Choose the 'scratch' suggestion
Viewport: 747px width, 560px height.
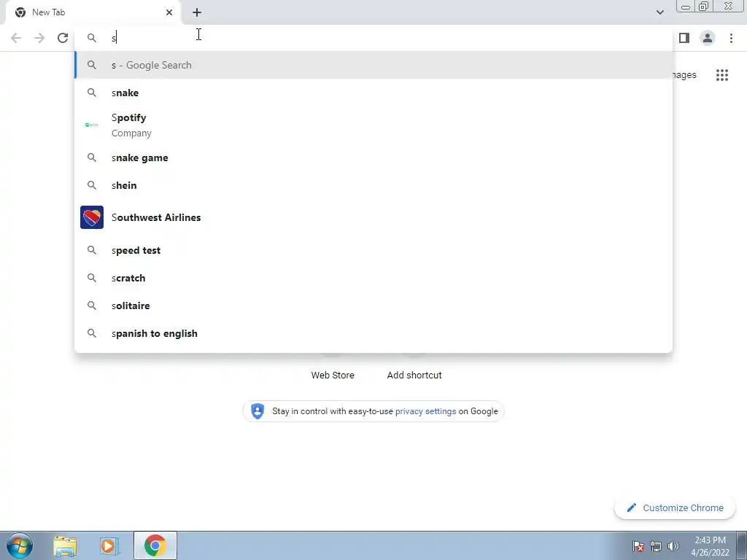[x=373, y=278]
